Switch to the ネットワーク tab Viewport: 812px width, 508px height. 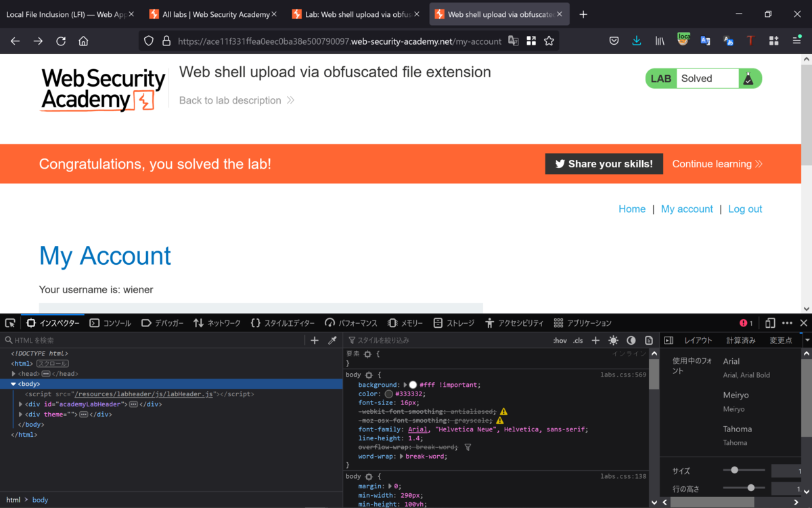[x=217, y=323]
